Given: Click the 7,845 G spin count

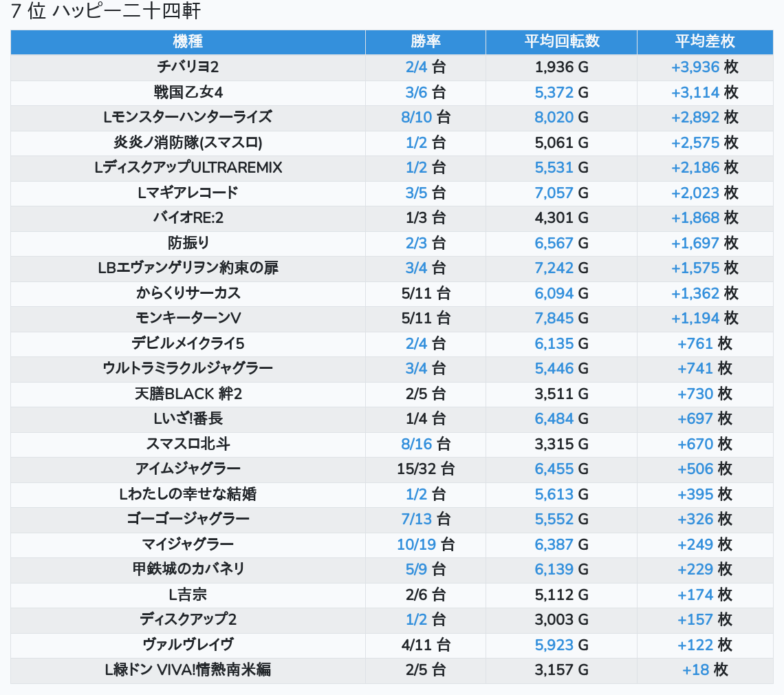Looking at the screenshot, I should (561, 319).
